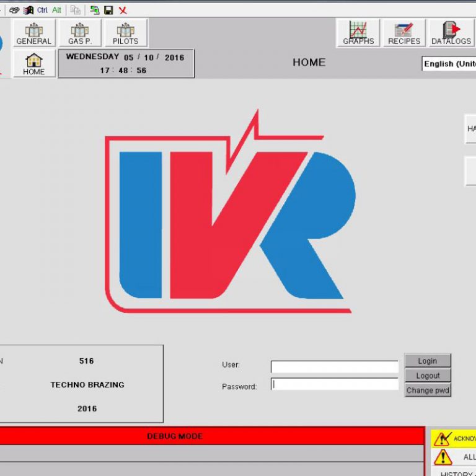Click the Login button
The image size is (476, 476).
[428, 361]
